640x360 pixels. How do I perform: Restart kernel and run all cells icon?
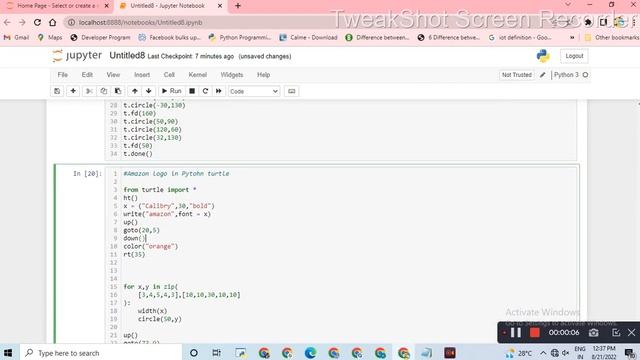click(x=219, y=91)
